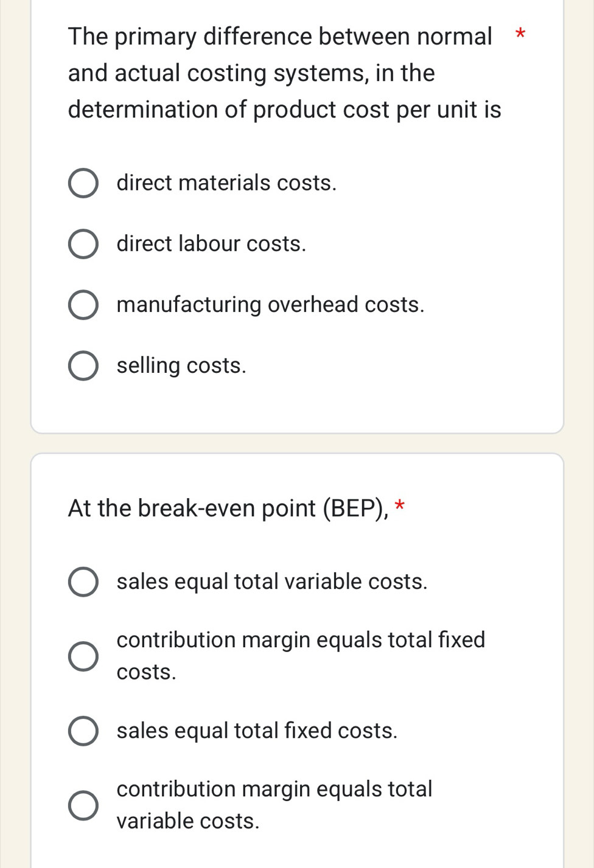Image resolution: width=594 pixels, height=868 pixels.
Task: Click the "sales equal total variable costs." text
Action: (272, 582)
